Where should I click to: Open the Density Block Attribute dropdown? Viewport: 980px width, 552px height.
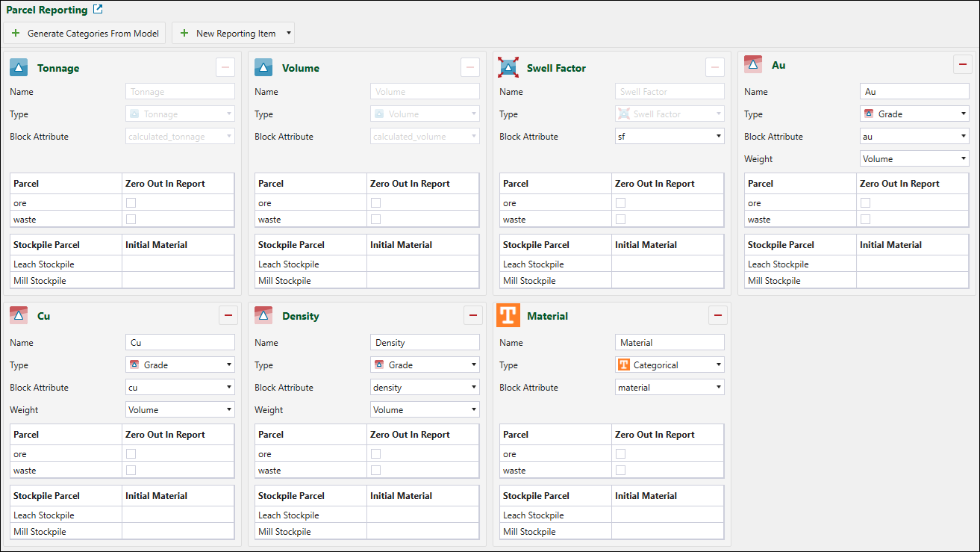click(x=425, y=387)
